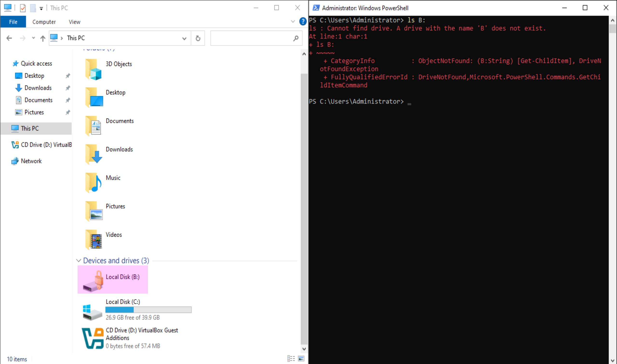Select the Music folder
The height and width of the screenshot is (364, 617).
point(103,183)
